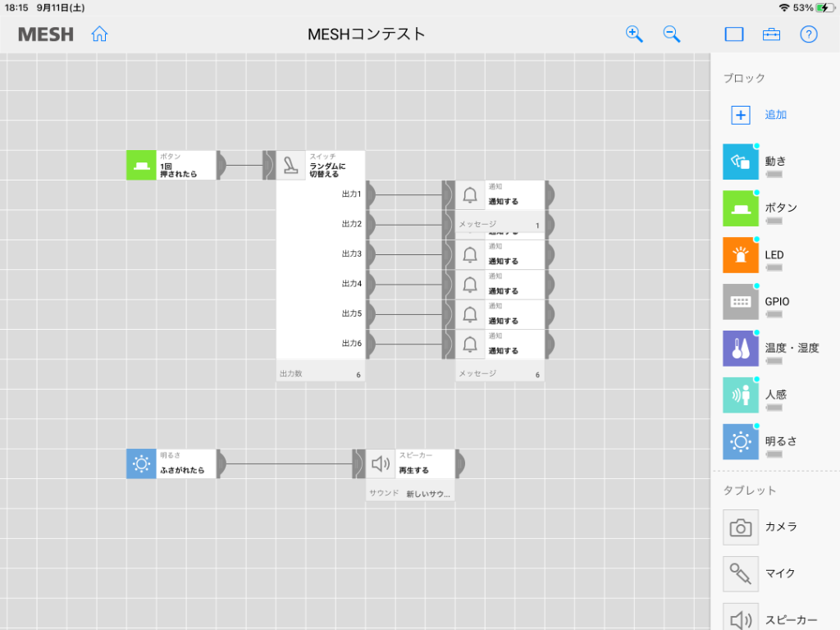Click the 追加 link
Viewport: 840px width, 630px height.
point(775,115)
